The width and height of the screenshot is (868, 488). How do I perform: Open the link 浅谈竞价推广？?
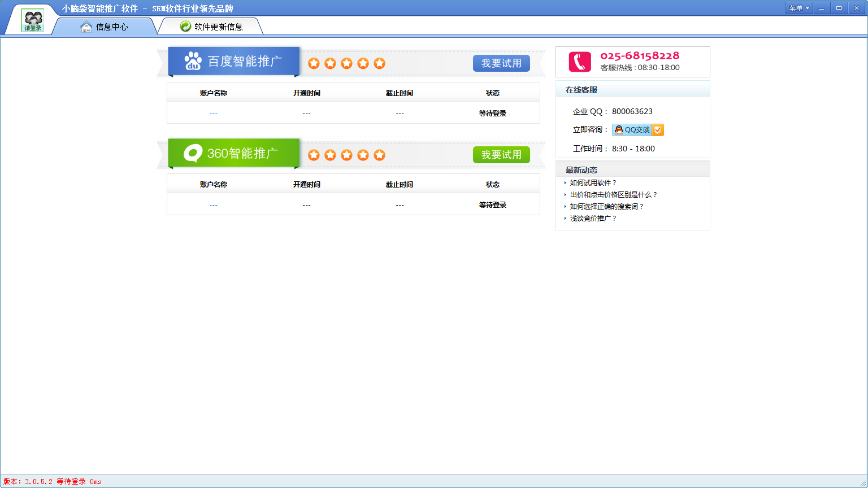[x=593, y=219]
